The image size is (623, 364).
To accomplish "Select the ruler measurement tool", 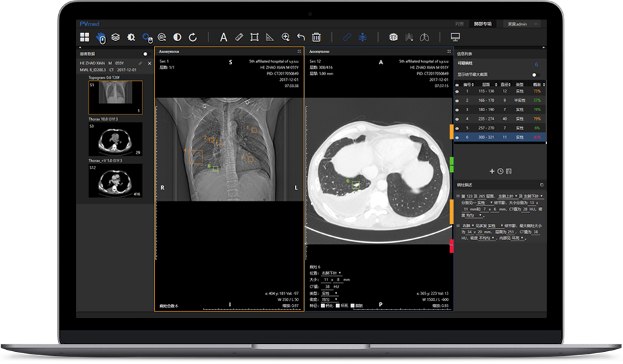I will point(239,37).
